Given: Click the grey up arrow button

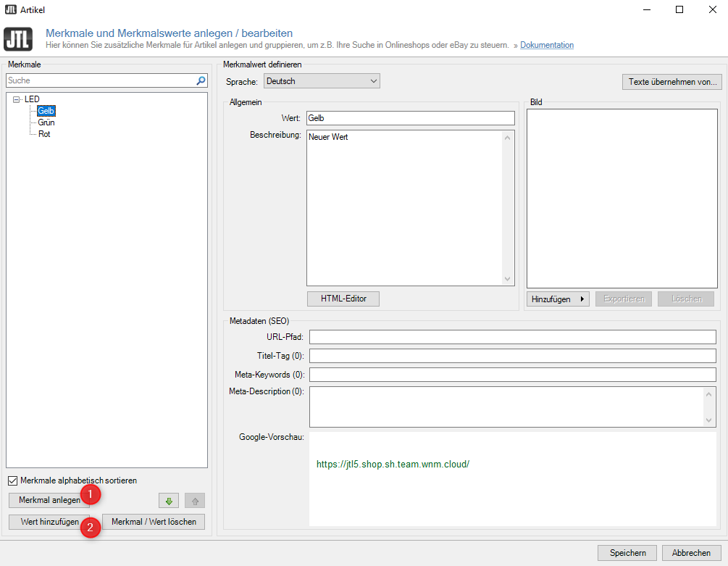Looking at the screenshot, I should click(x=195, y=501).
